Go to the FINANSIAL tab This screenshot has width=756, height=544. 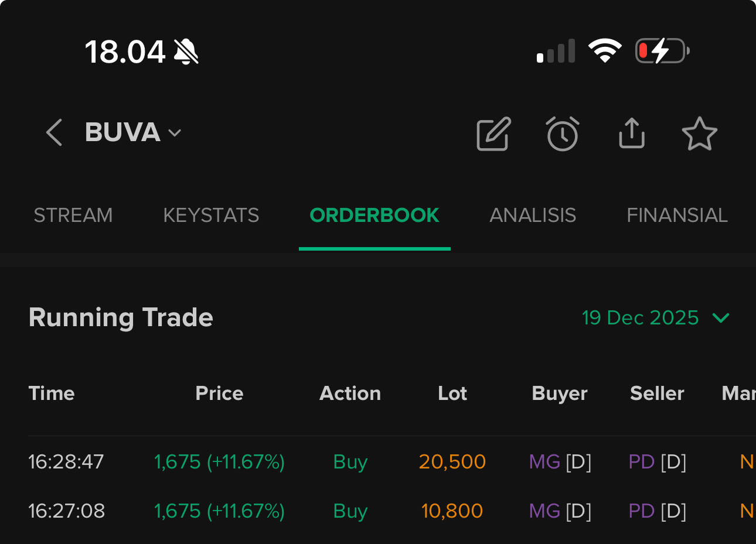677,215
